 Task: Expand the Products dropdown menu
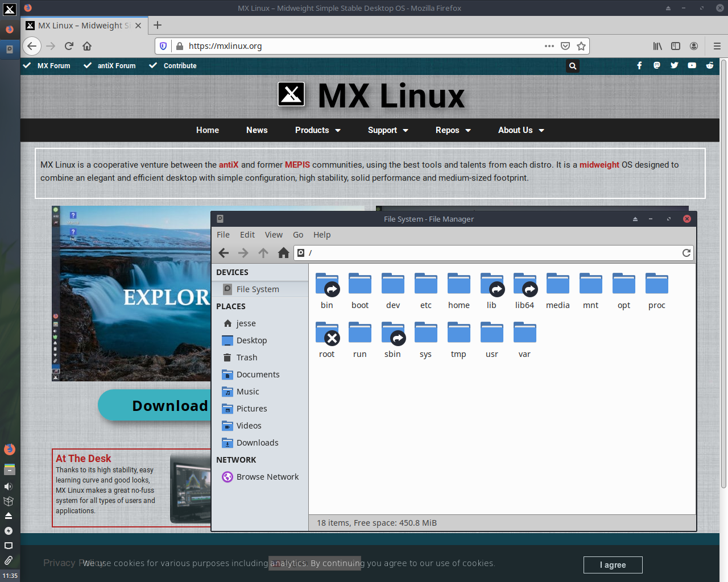click(317, 130)
